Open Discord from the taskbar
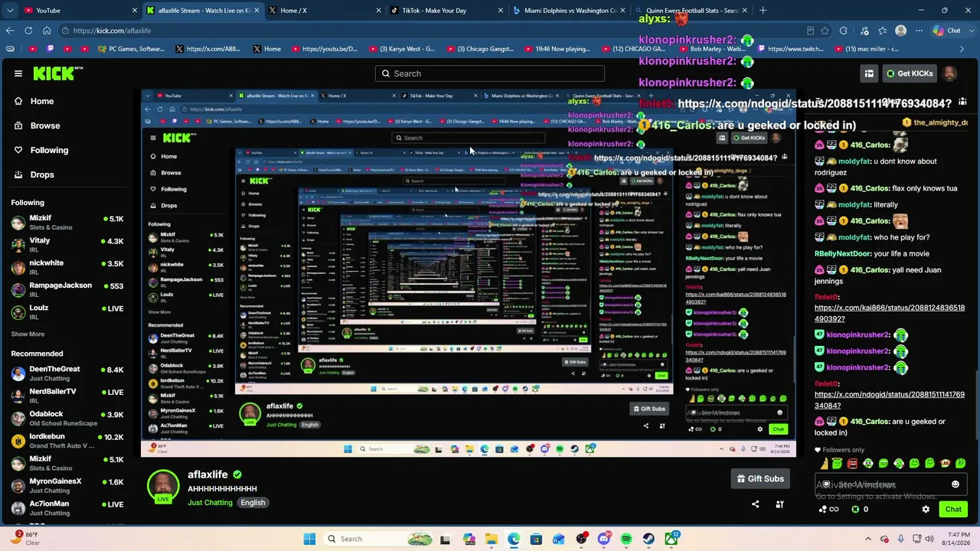This screenshot has width=980, height=551. (603, 539)
